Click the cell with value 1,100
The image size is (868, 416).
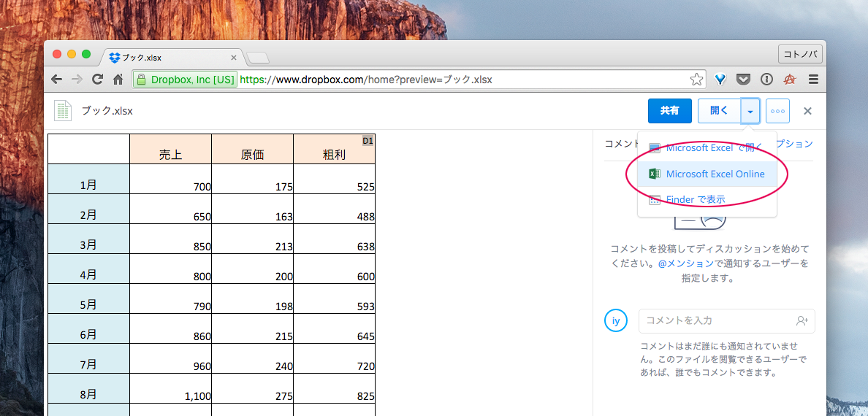coord(170,388)
